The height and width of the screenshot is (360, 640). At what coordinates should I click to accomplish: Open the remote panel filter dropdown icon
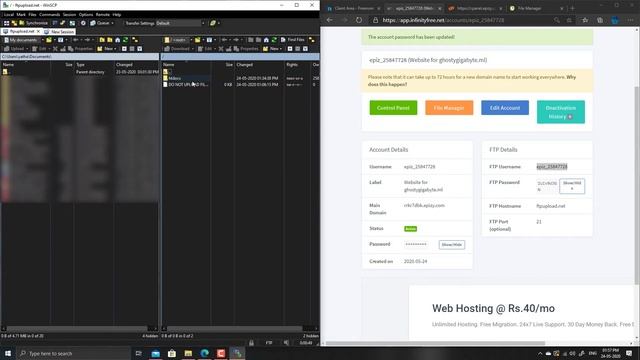[211, 40]
